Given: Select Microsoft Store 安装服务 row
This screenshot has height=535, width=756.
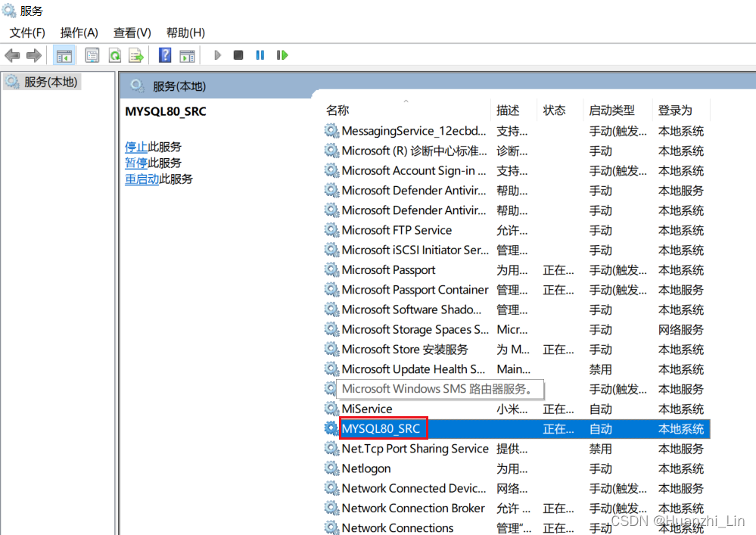Looking at the screenshot, I should point(516,350).
